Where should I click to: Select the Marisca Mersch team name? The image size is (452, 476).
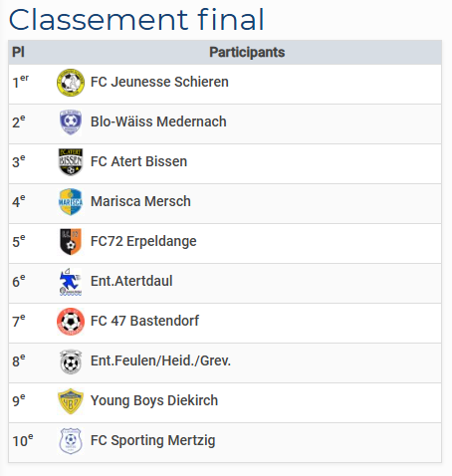pos(140,201)
